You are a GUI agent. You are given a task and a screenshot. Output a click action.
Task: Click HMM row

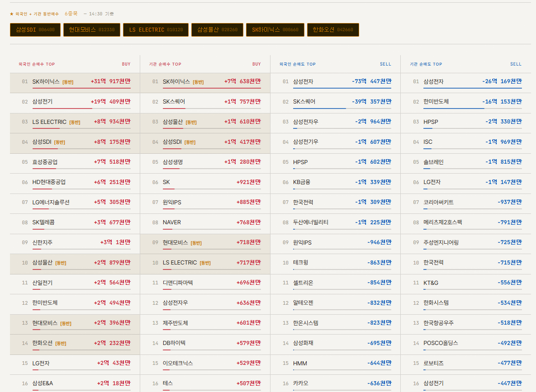click(335, 365)
